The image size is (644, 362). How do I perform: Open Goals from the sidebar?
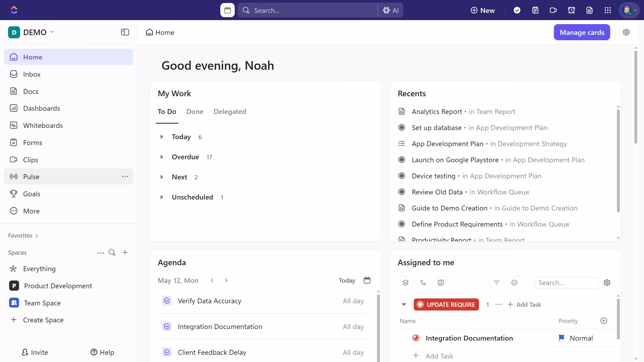(x=68, y=194)
